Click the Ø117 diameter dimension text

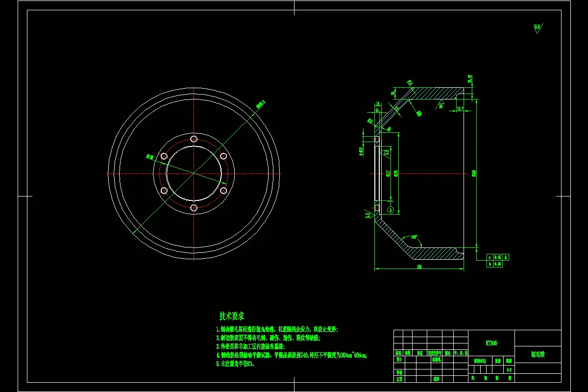[388, 173]
